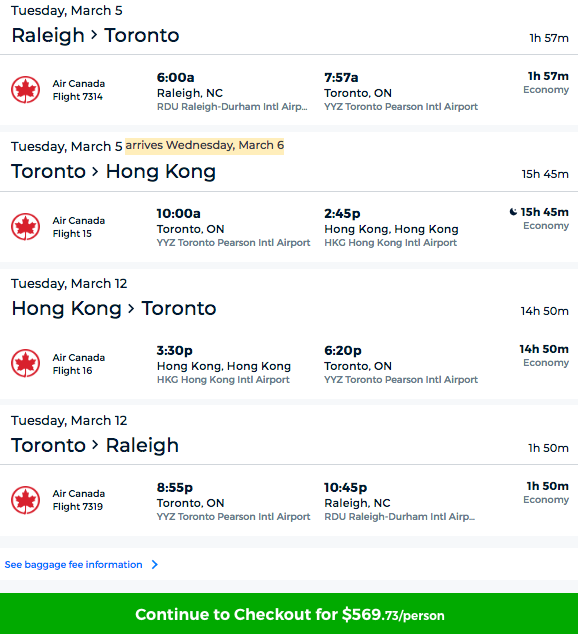Viewport: 578px width, 634px height.
Task: Click Air Canada logo for Flight 7319
Action: [25, 500]
